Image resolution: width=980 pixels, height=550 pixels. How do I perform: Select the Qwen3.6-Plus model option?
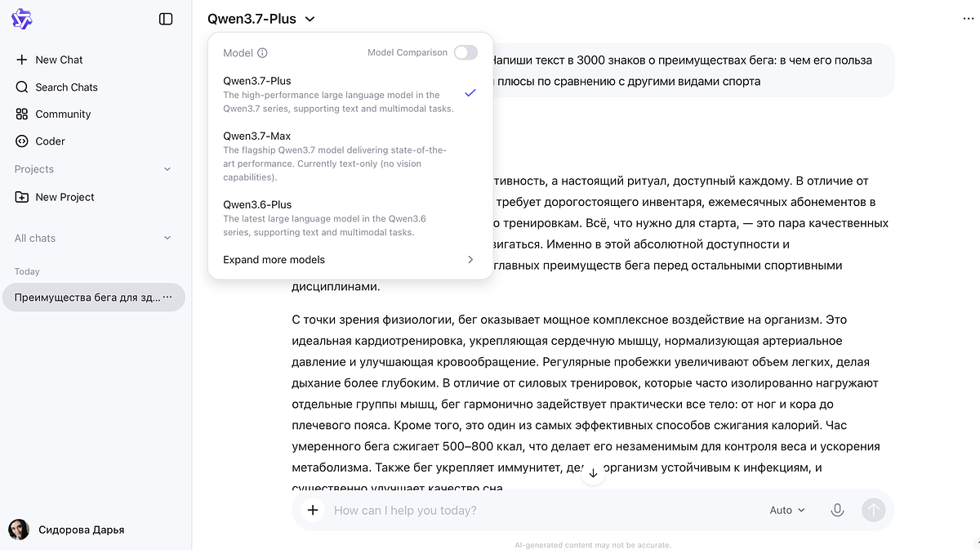350,218
